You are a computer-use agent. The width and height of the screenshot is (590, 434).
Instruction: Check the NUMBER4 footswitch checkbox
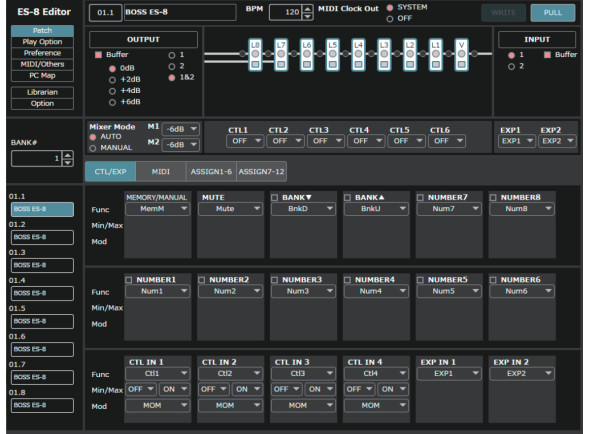pyautogui.click(x=347, y=280)
